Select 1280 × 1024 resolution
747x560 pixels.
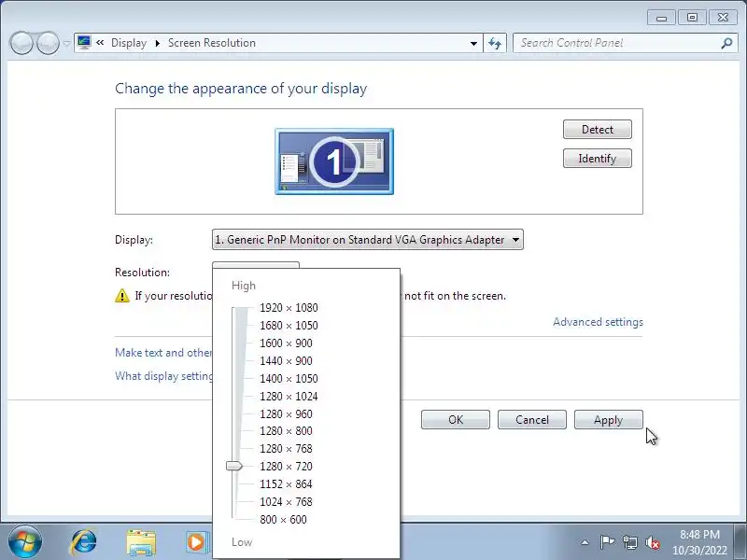coord(289,396)
